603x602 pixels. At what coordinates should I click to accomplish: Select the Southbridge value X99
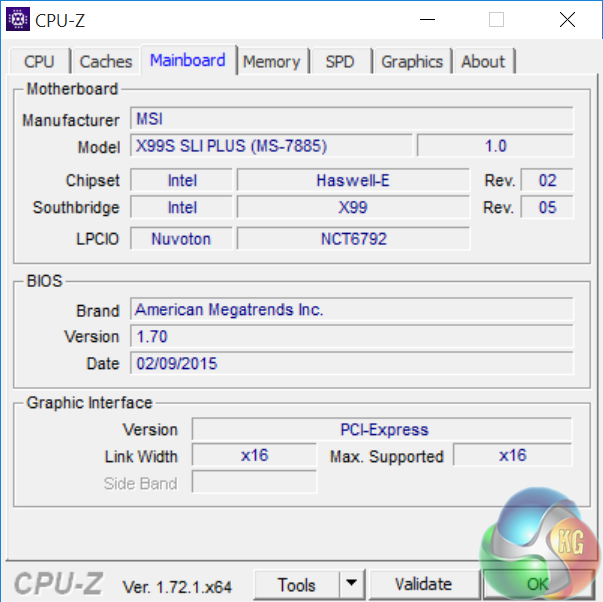(353, 207)
